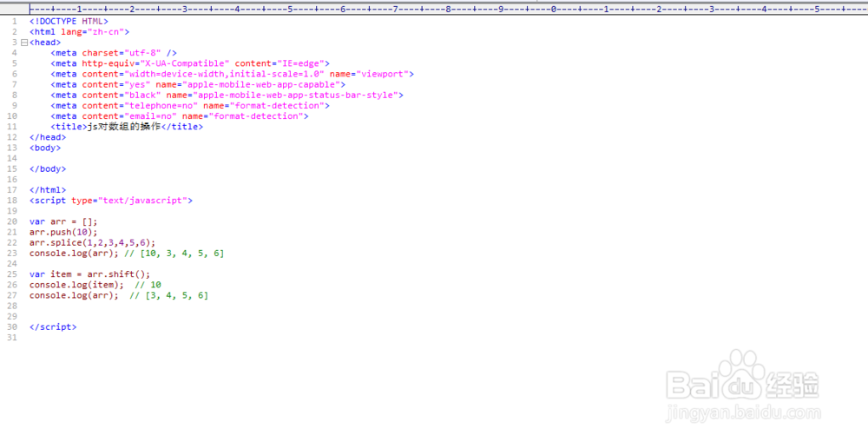Click the console.log(item) statement
This screenshot has width=868, height=442.
[77, 285]
